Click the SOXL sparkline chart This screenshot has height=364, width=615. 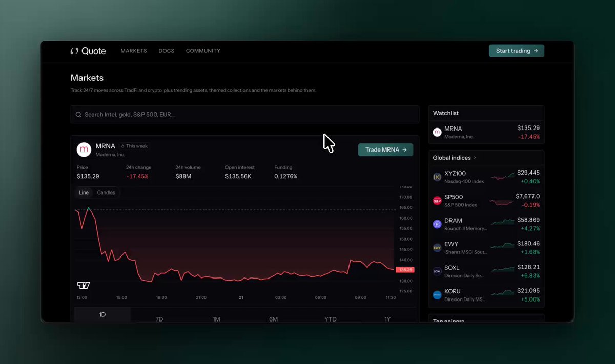503,270
